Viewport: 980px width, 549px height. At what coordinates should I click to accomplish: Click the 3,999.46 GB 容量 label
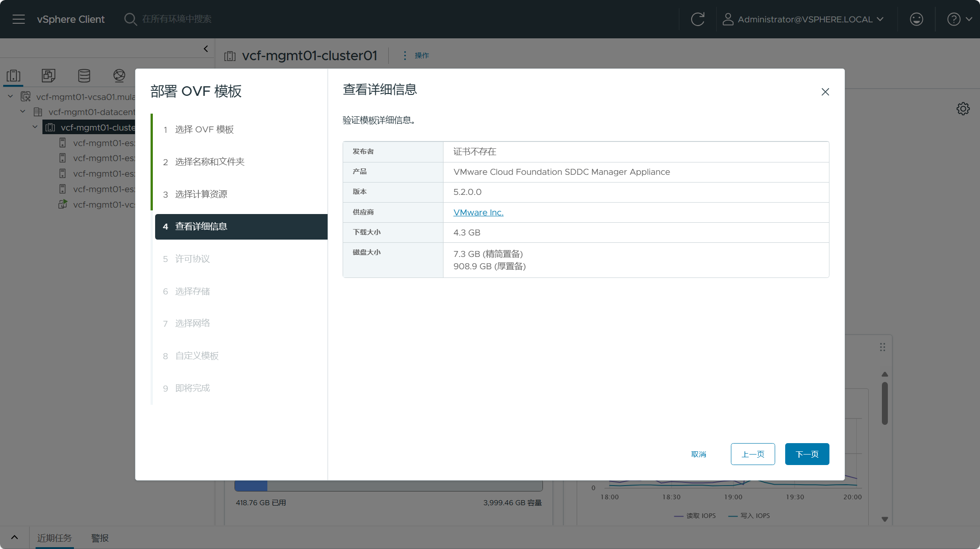[513, 503]
